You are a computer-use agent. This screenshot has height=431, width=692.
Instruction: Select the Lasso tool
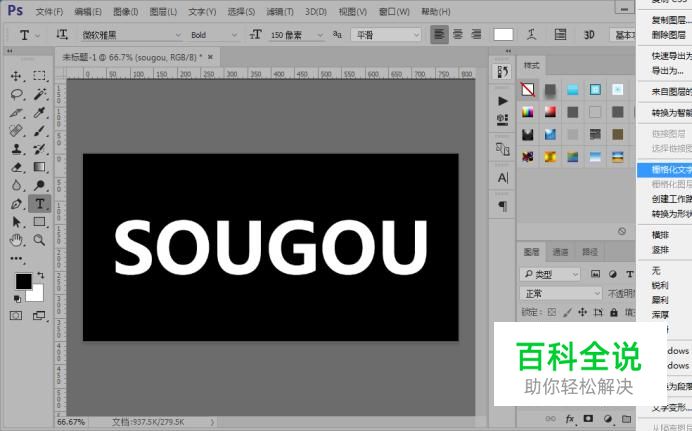click(16, 94)
